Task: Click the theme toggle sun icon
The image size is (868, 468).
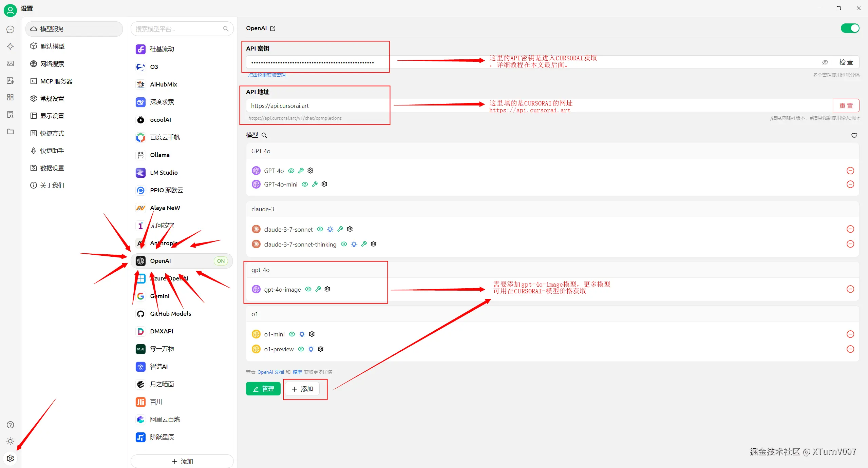Action: tap(10, 441)
